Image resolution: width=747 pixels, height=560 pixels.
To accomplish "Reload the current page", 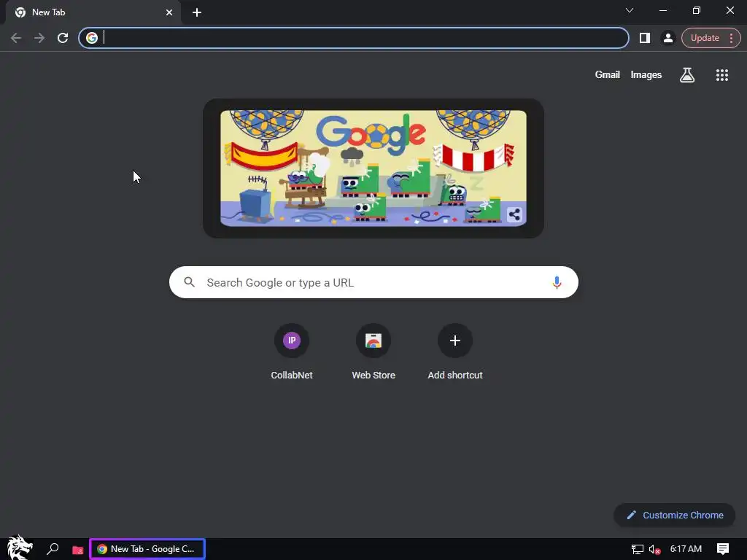I will pyautogui.click(x=63, y=38).
